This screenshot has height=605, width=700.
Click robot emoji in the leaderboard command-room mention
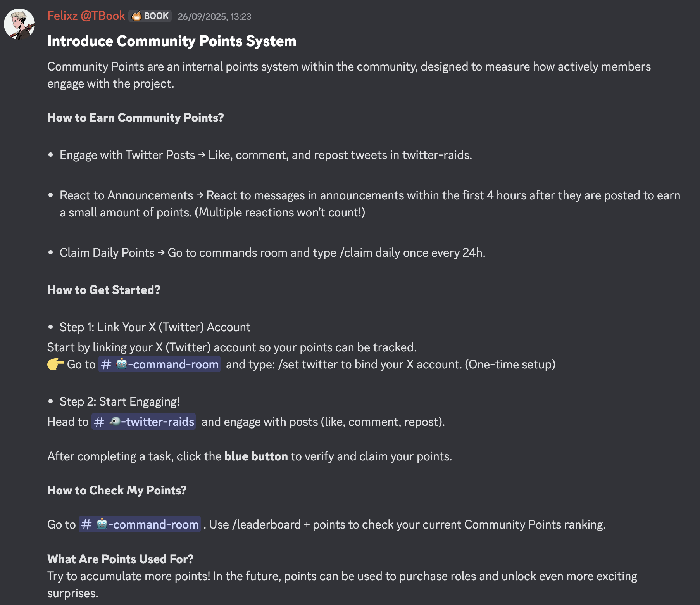(102, 524)
